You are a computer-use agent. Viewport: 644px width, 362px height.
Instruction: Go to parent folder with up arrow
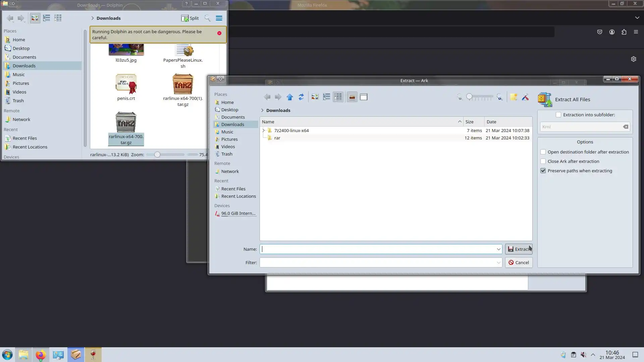click(x=290, y=97)
